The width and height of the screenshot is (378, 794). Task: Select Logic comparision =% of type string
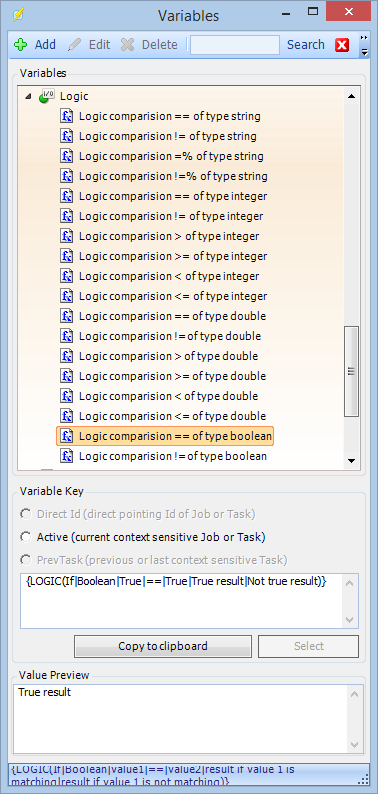(171, 156)
